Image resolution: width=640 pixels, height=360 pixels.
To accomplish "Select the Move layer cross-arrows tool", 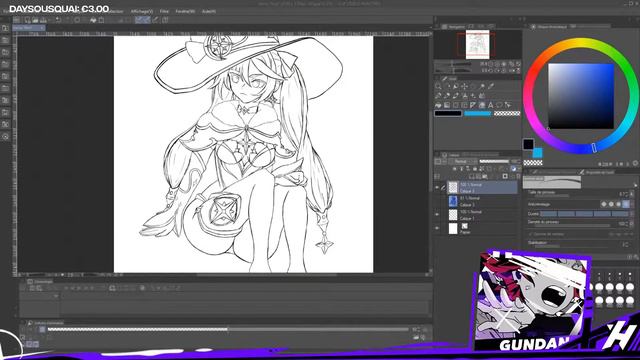I will (x=464, y=86).
